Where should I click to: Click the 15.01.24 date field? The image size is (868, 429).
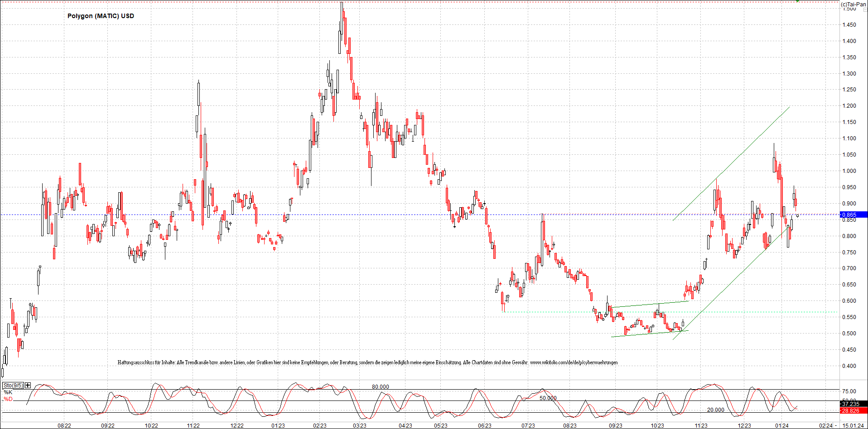click(x=853, y=425)
